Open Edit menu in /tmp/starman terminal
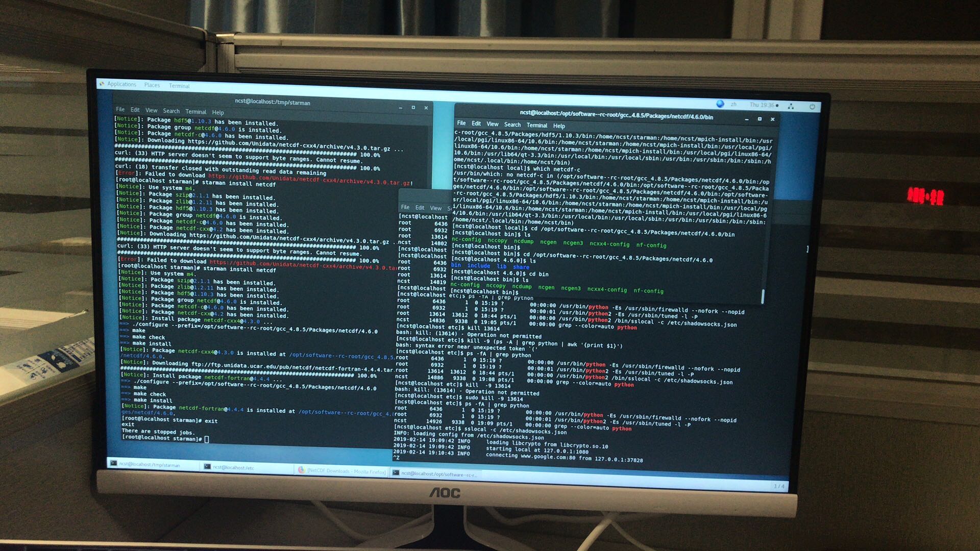Image resolution: width=980 pixels, height=551 pixels. (135, 110)
